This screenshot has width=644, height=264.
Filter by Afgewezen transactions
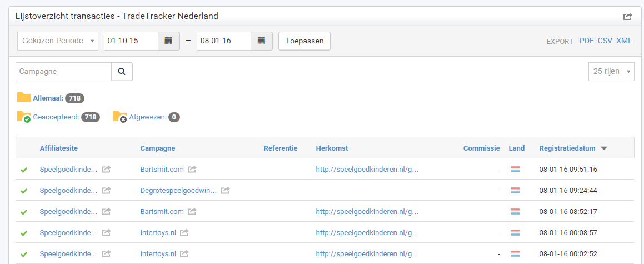click(x=148, y=117)
